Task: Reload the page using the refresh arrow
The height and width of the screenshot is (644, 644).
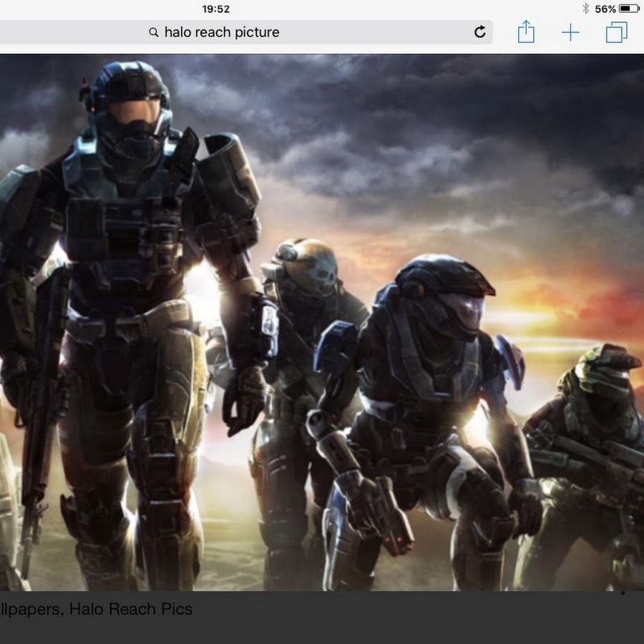Action: coord(480,31)
